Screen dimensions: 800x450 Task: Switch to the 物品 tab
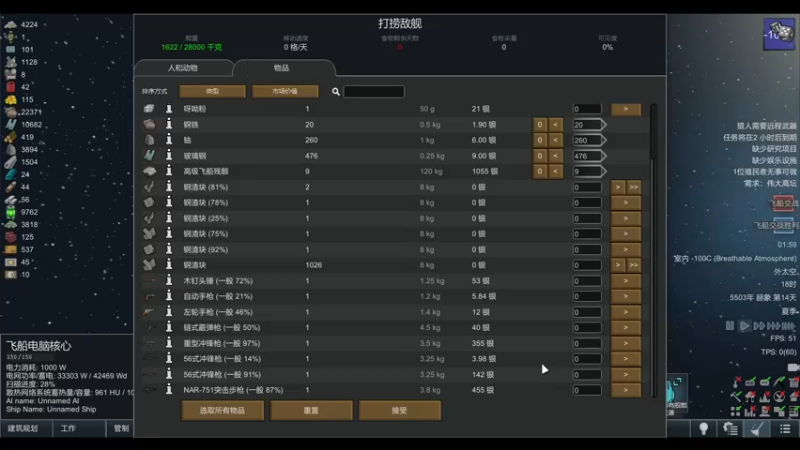click(282, 68)
